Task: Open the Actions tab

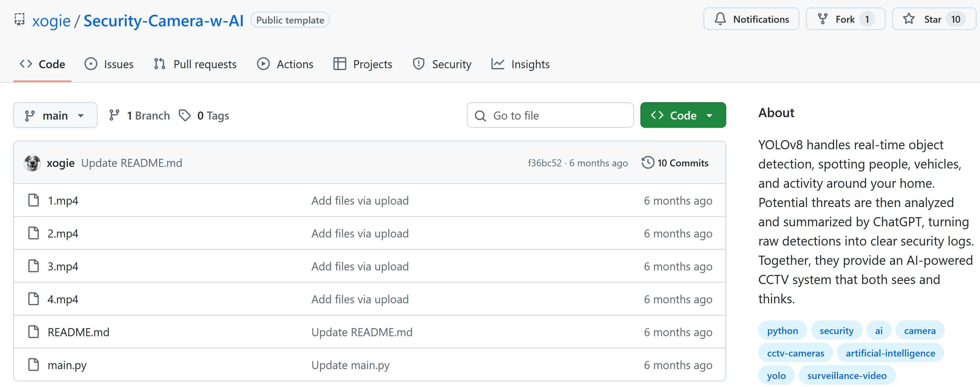Action: pyautogui.click(x=285, y=64)
